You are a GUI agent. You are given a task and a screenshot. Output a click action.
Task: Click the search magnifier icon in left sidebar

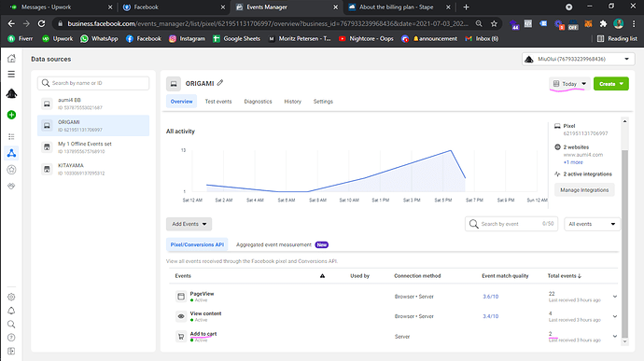[11, 324]
